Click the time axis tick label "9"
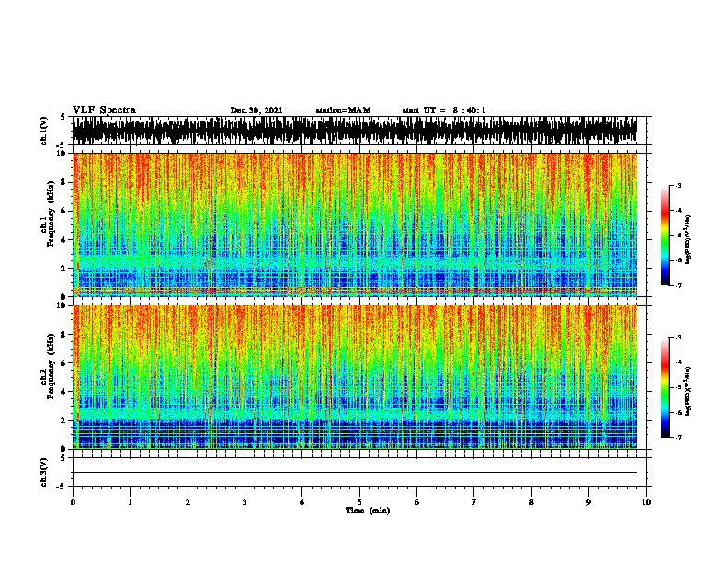 point(588,502)
